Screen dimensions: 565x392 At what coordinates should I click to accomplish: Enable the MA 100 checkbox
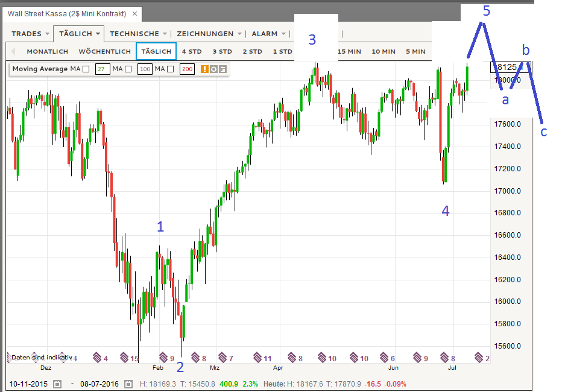point(128,69)
